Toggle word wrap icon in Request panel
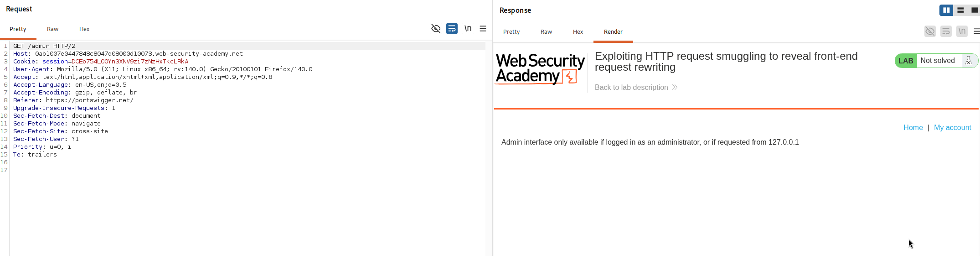The width and height of the screenshot is (980, 256). point(452,29)
